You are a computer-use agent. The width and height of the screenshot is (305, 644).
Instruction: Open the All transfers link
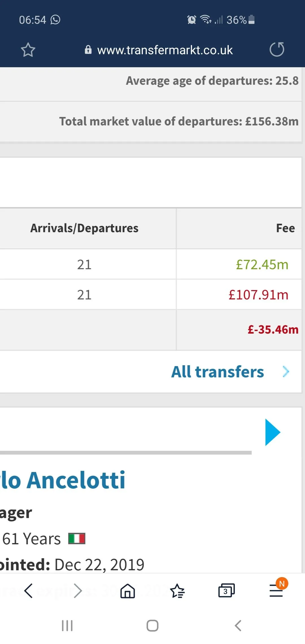point(217,372)
